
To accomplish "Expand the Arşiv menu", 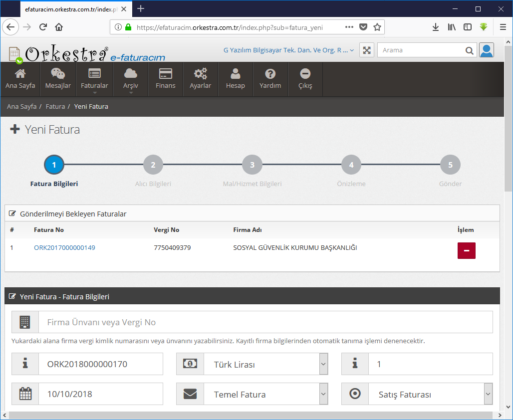I will point(130,80).
